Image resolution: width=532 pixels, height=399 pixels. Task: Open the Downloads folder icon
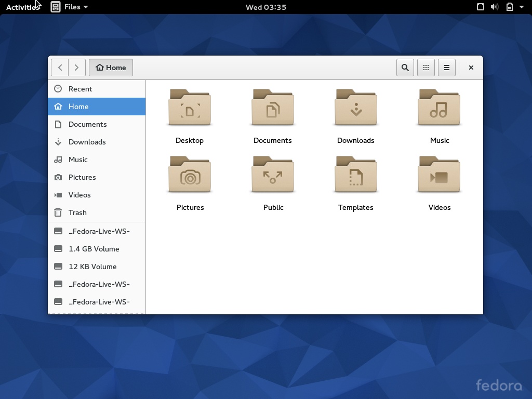tap(355, 108)
